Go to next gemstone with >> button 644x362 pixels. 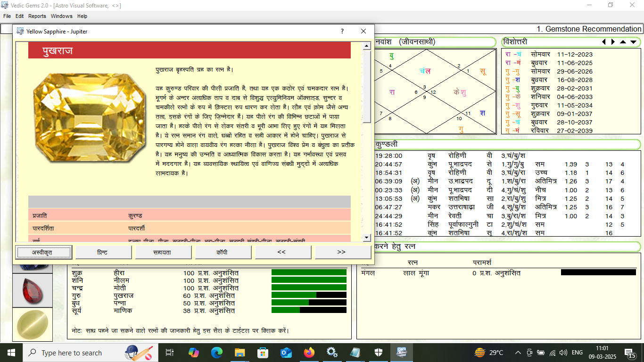(342, 252)
